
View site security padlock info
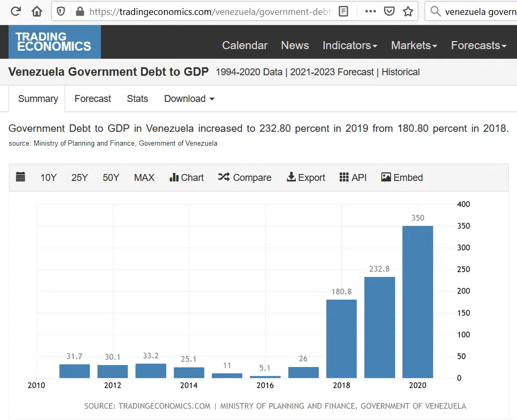coord(80,12)
